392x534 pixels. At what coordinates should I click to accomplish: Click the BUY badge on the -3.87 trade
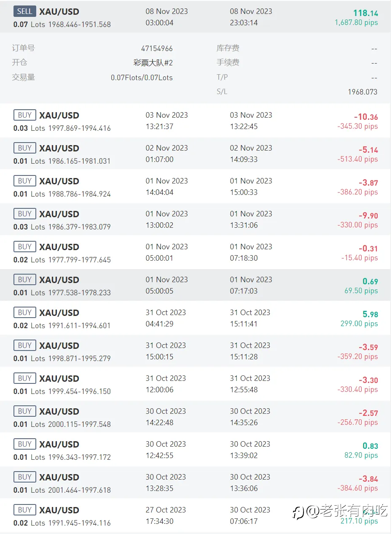click(x=25, y=181)
